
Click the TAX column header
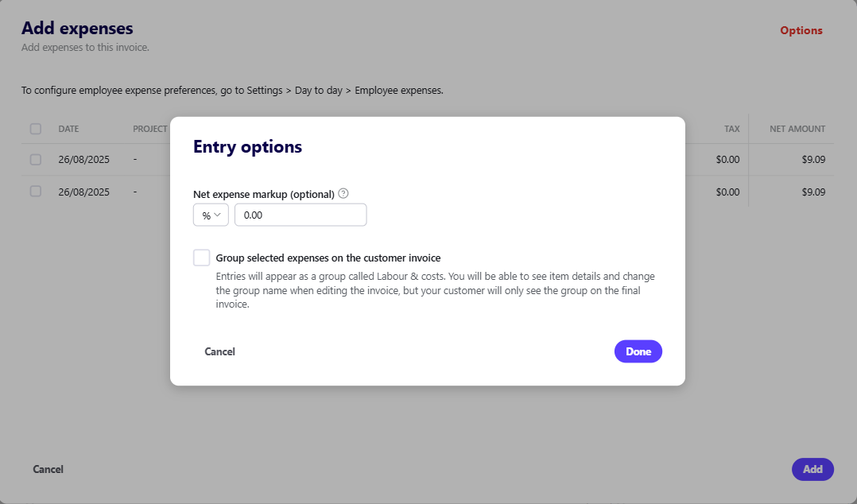point(731,129)
